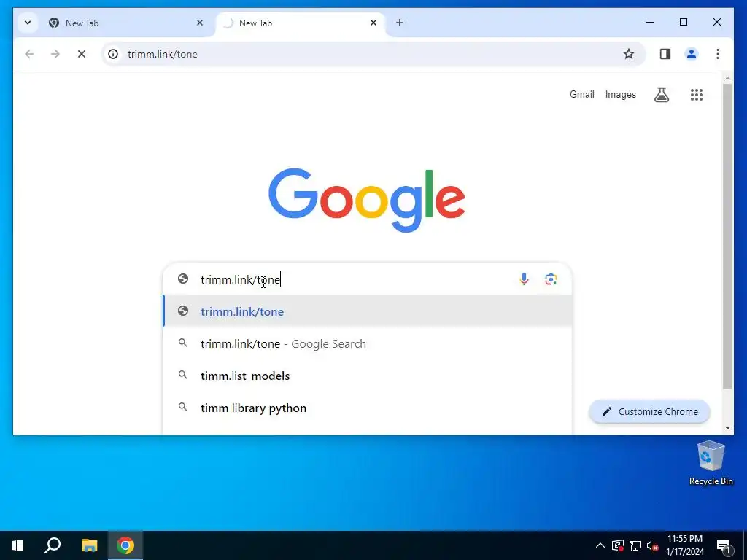This screenshot has width=747, height=560.
Task: Switch to the first New Tab
Action: coord(125,23)
